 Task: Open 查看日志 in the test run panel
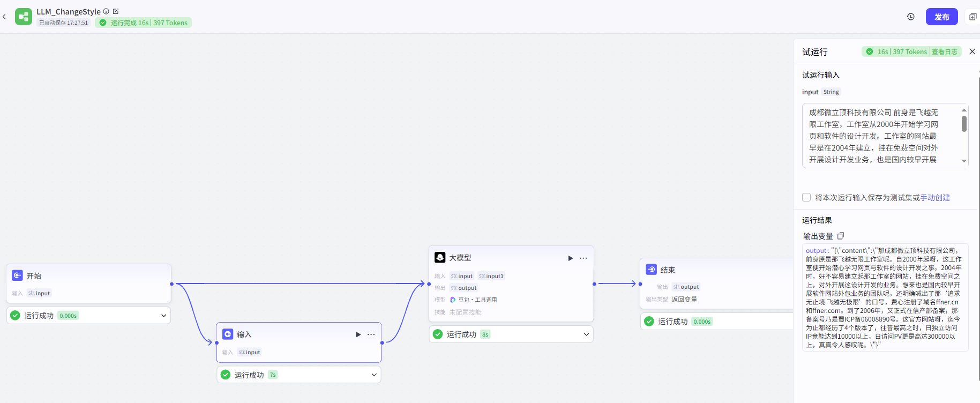pos(944,52)
